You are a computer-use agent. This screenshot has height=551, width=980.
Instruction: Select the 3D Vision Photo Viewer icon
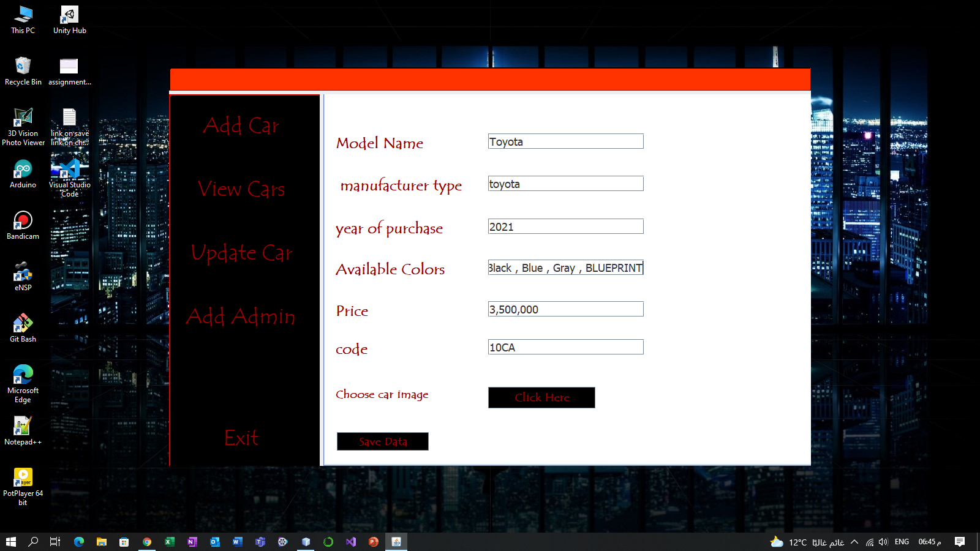(x=23, y=127)
